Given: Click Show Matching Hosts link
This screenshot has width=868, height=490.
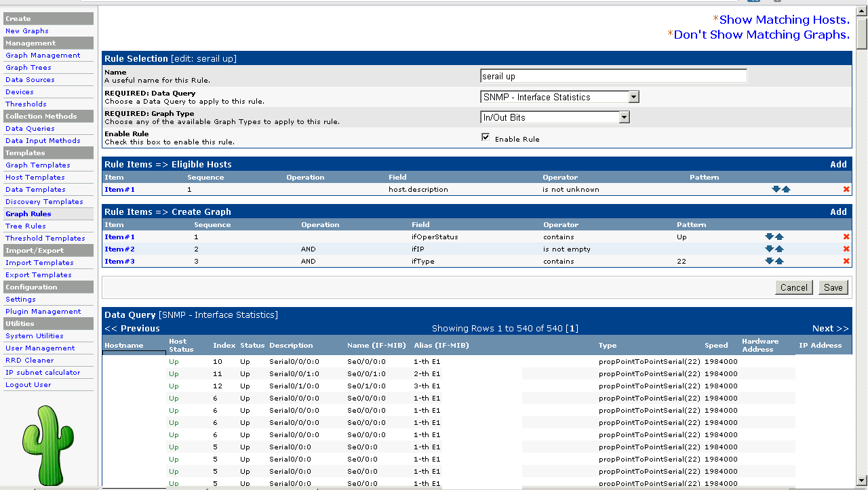Looking at the screenshot, I should coord(784,20).
